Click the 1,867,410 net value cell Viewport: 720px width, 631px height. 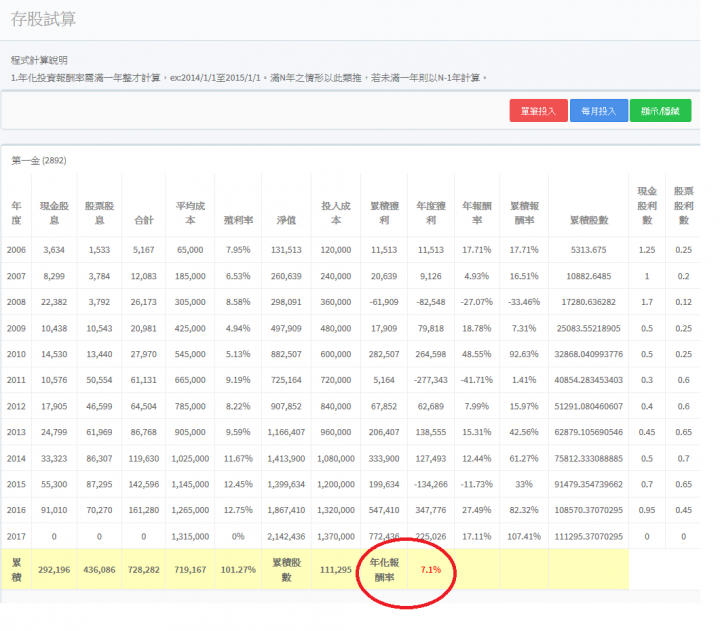coord(286,510)
